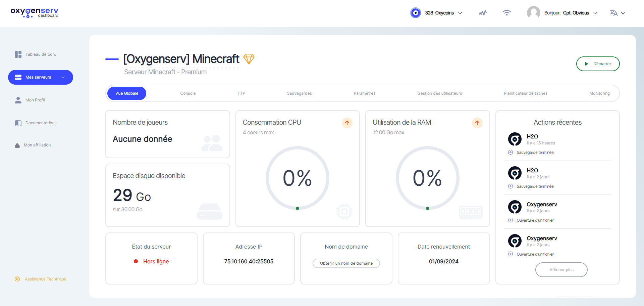Open the FTP tab
Screen dimensions: 644x306
click(x=241, y=93)
